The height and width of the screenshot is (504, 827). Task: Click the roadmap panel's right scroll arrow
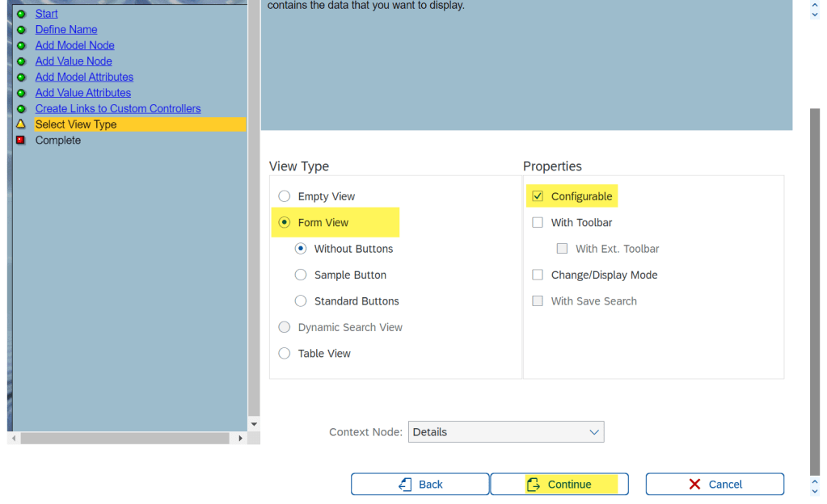click(240, 439)
